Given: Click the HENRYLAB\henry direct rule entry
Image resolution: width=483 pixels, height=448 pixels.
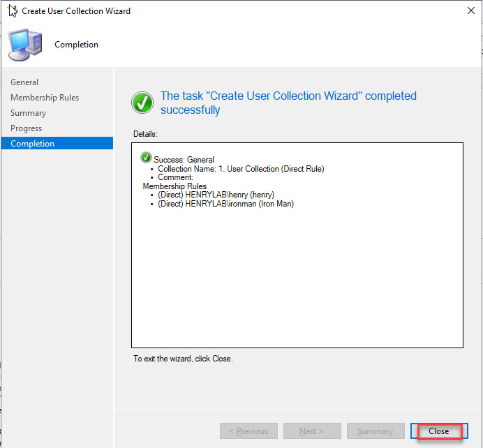Looking at the screenshot, I should 216,195.
